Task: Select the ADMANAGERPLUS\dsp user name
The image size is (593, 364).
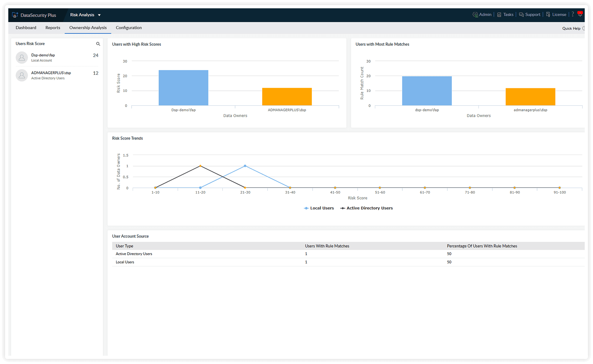Action: pyautogui.click(x=51, y=73)
